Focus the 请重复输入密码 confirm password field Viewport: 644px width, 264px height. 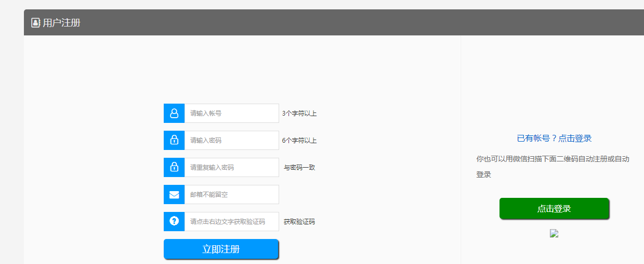[x=231, y=167]
